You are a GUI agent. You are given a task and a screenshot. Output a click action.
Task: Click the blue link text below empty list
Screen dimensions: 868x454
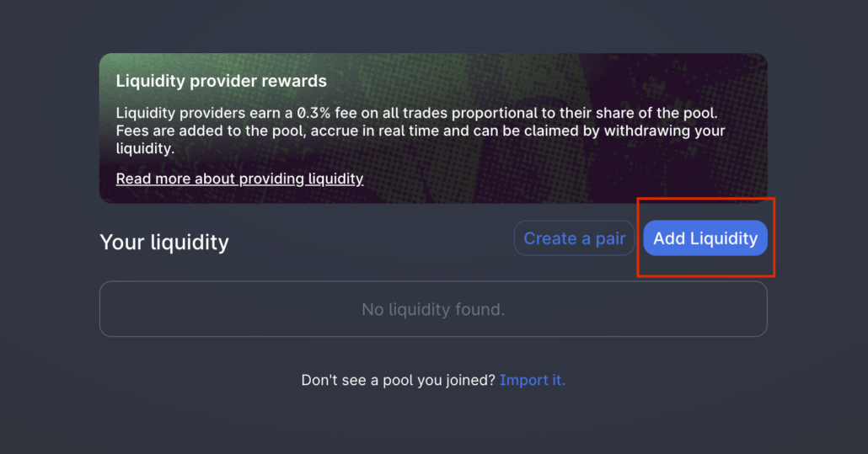tap(532, 380)
